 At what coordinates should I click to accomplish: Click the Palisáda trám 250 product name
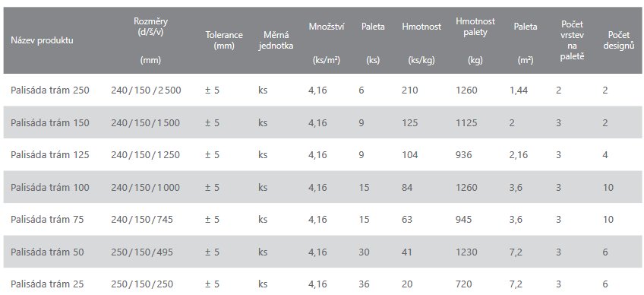pyautogui.click(x=49, y=90)
